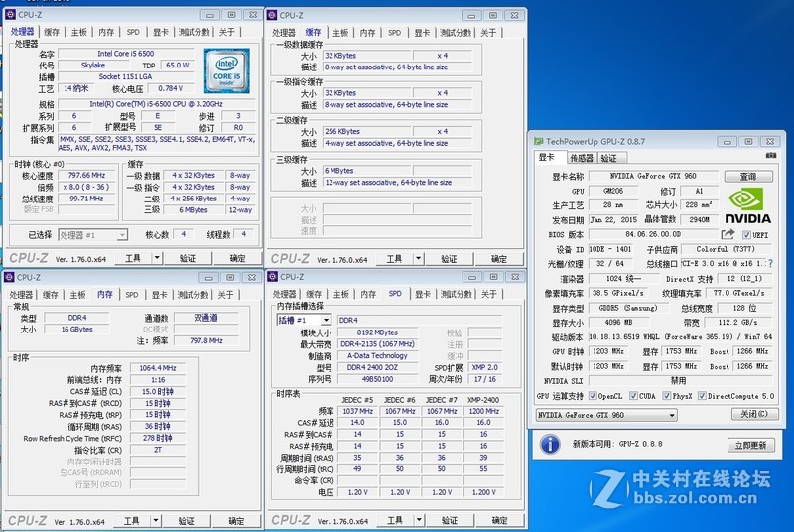
Task: Minimize the TechPowerUp GPU-Z window
Action: (727, 142)
